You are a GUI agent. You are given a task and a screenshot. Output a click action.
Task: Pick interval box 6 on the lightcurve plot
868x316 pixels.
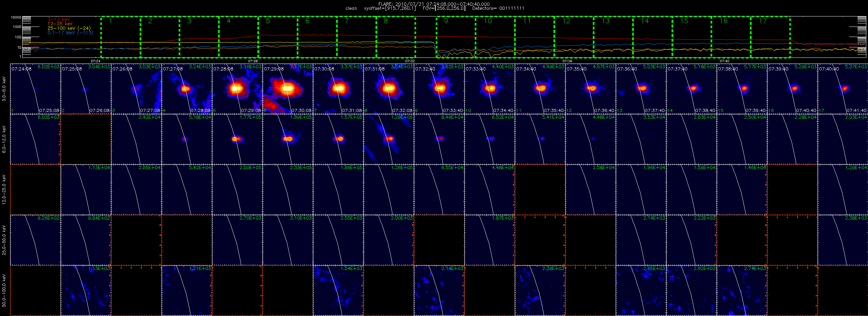317,37
